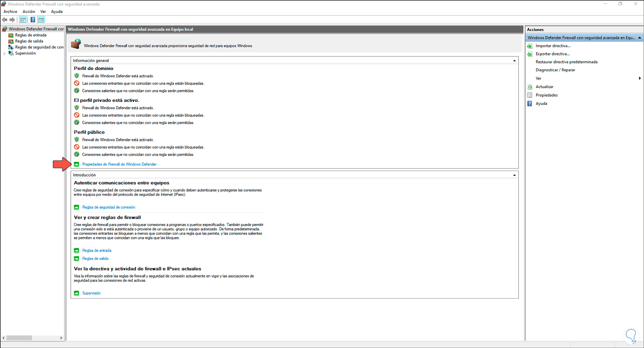
Task: Open the Acción menu
Action: [29, 12]
